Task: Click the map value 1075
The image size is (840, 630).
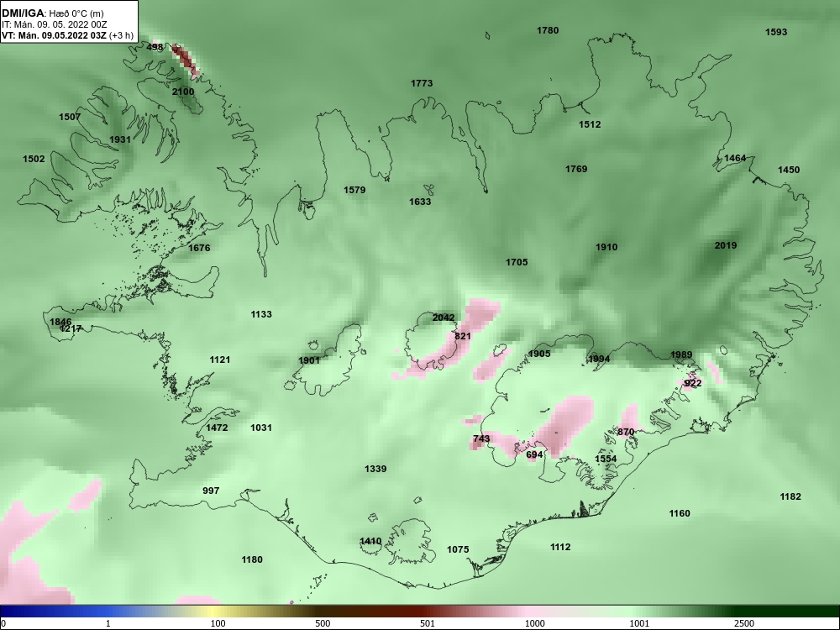Action: pos(458,549)
